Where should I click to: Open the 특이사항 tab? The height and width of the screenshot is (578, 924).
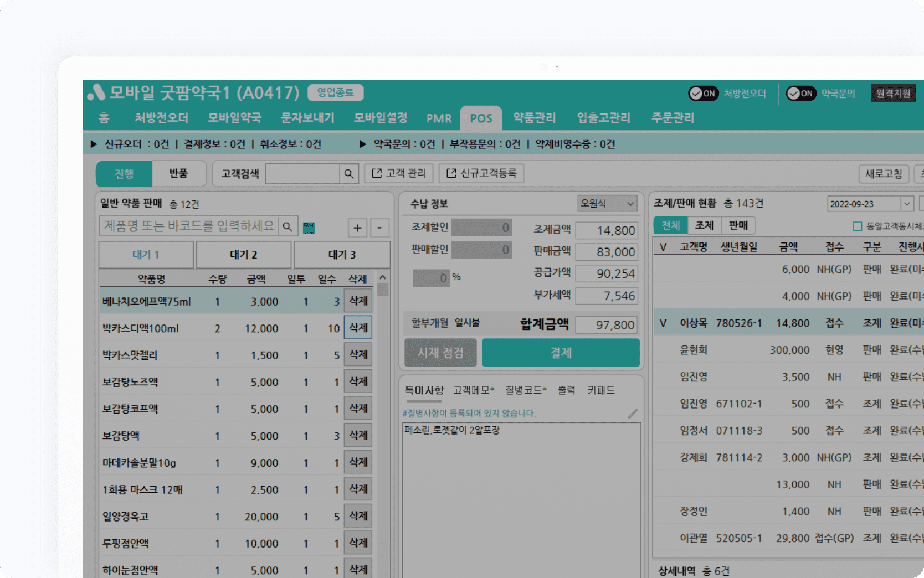(x=424, y=390)
